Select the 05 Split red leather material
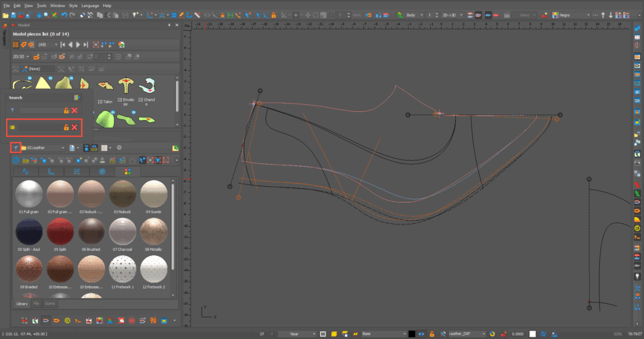The width and height of the screenshot is (644, 339). pyautogui.click(x=58, y=231)
